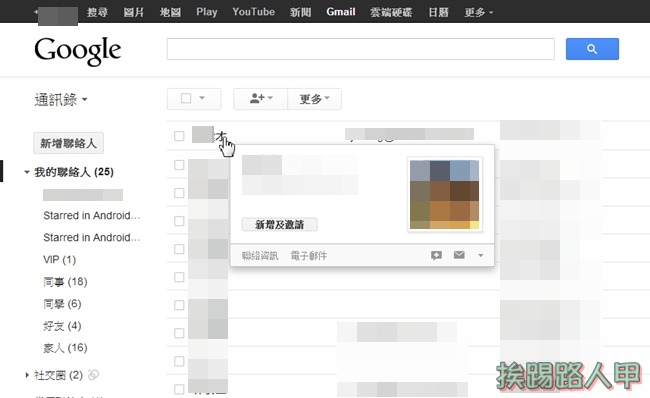Open Play in the top bar
The height and width of the screenshot is (398, 650).
(x=207, y=12)
